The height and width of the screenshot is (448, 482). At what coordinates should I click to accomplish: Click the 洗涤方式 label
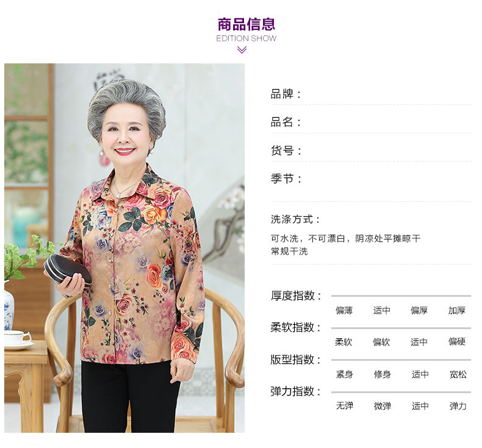(x=295, y=219)
